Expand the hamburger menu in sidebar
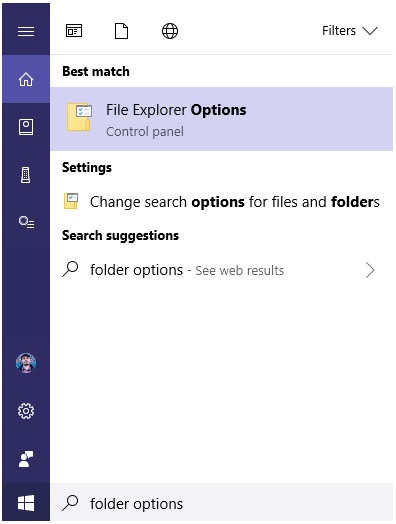The image size is (396, 524). [x=26, y=31]
